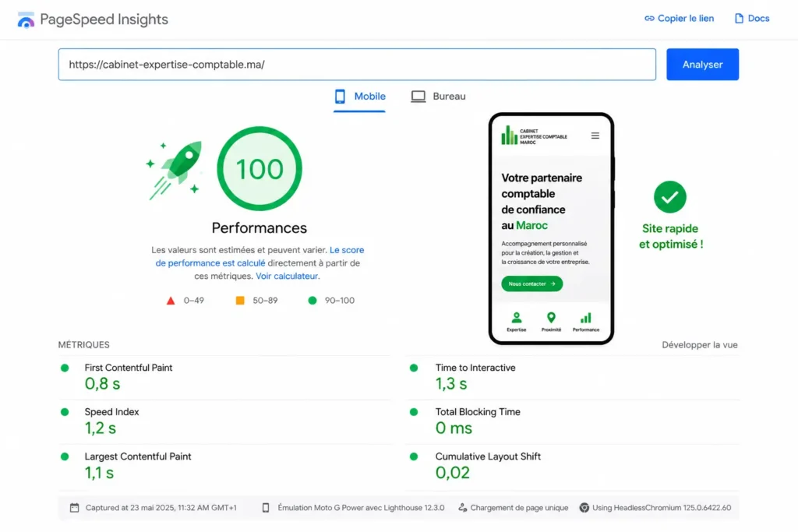Click the Performances heading
This screenshot has height=532, width=798.
click(260, 228)
